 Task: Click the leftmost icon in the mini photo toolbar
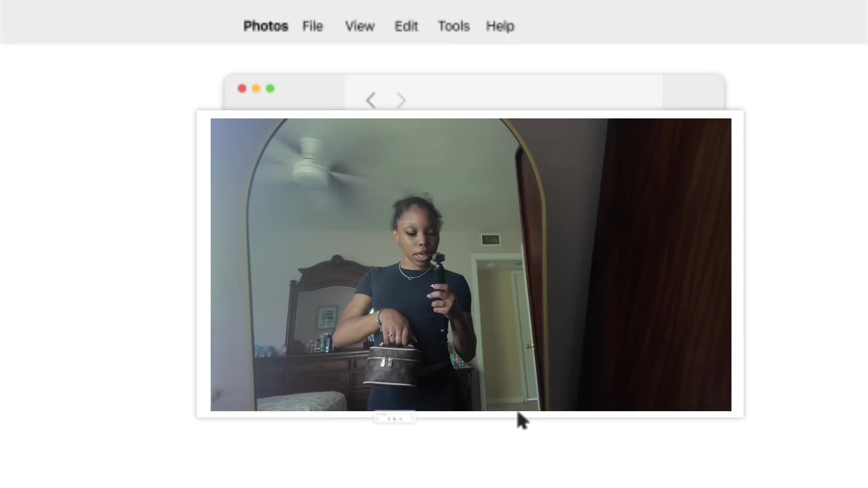389,419
